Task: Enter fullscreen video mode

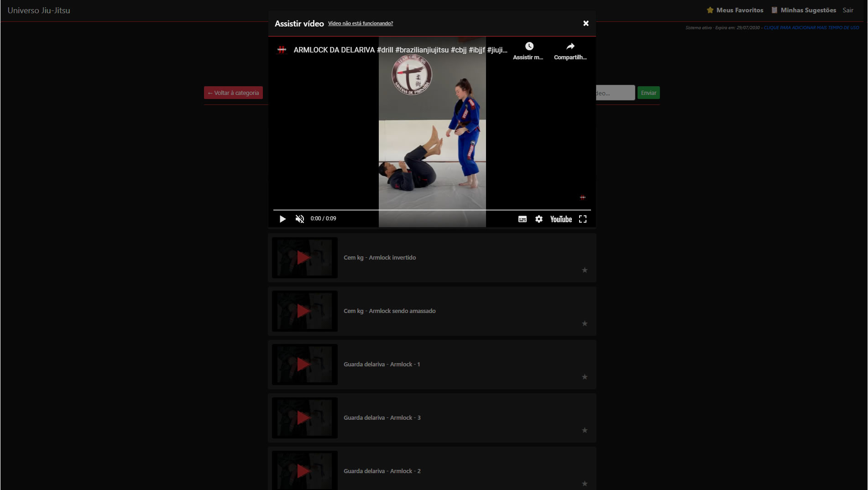Action: 583,219
